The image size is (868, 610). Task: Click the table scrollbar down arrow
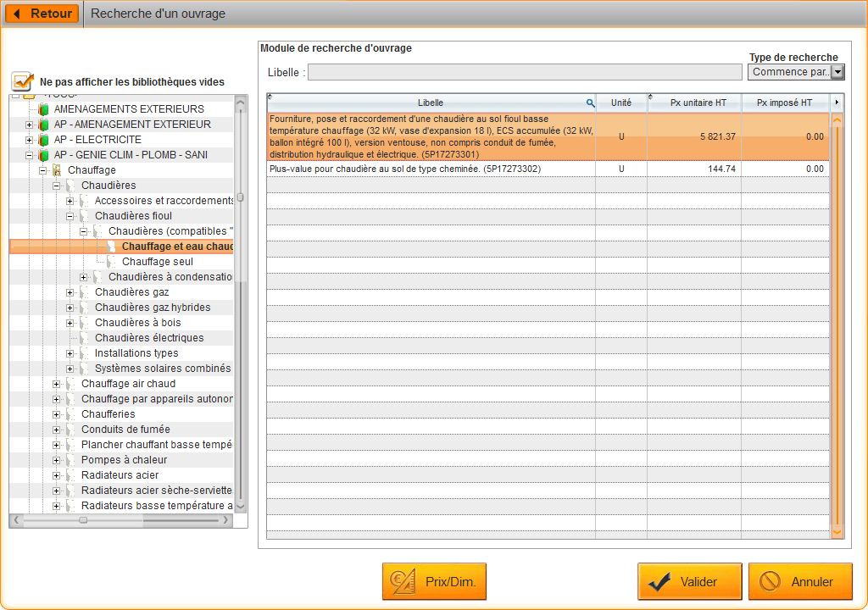837,532
